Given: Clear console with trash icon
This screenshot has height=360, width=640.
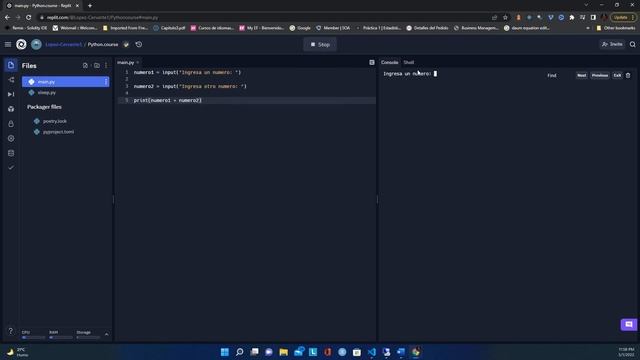Looking at the screenshot, I should (628, 76).
